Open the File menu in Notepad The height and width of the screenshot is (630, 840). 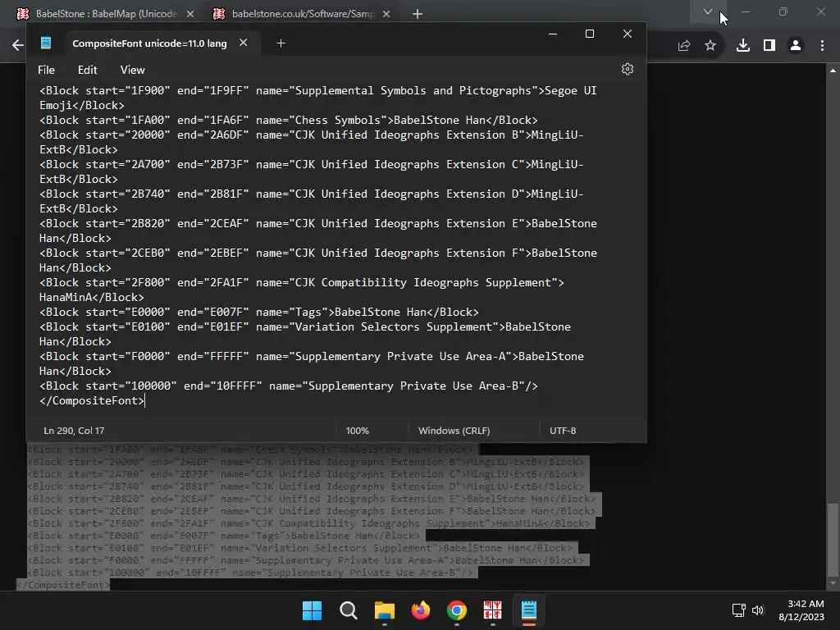[x=46, y=70]
